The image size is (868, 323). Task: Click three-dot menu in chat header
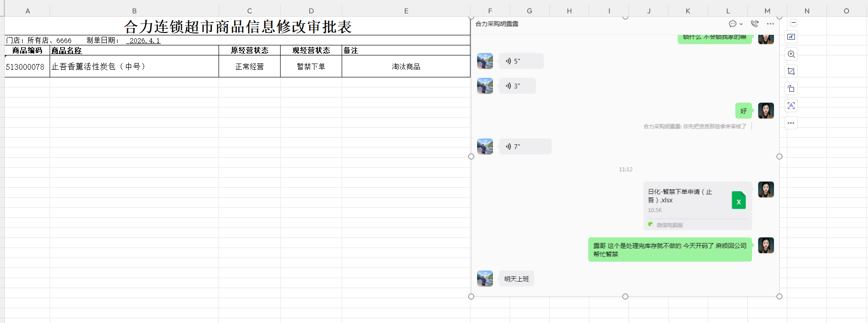pyautogui.click(x=770, y=24)
